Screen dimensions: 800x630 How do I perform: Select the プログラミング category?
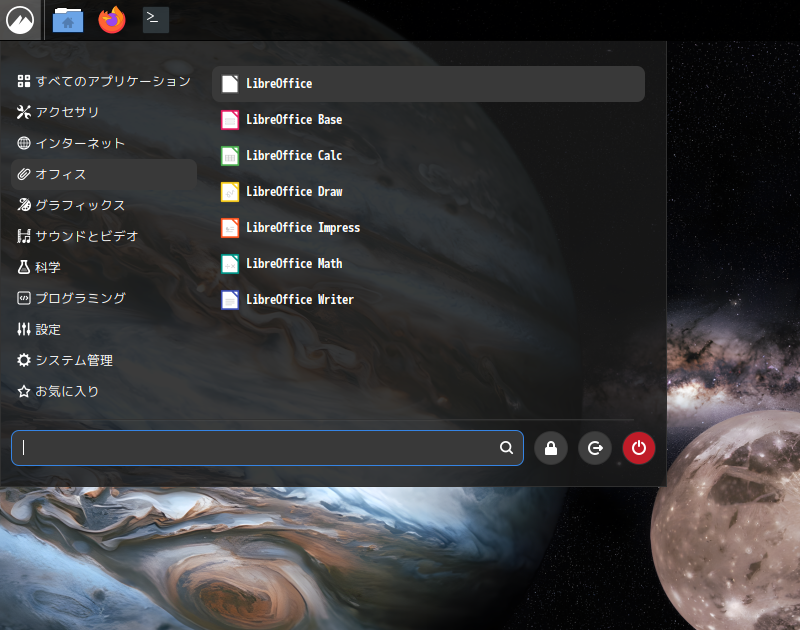coord(104,298)
